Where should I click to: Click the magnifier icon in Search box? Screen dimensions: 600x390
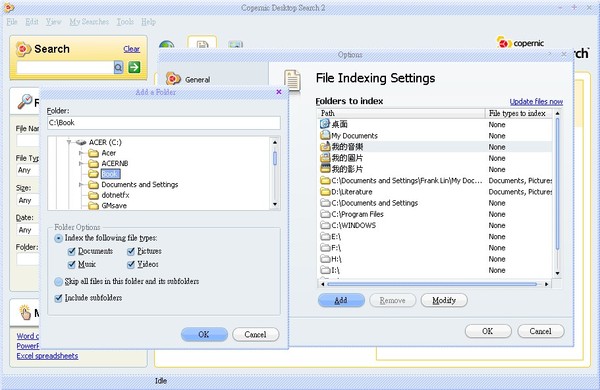click(119, 68)
